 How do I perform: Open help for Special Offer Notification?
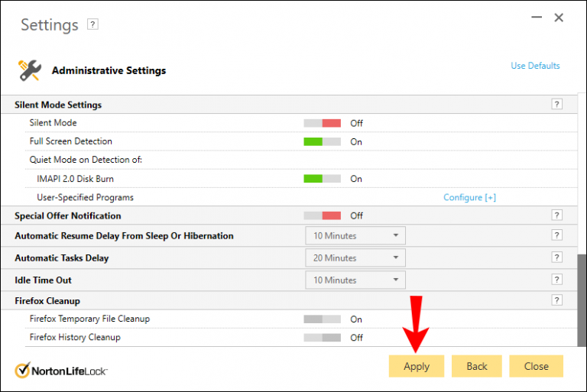[x=557, y=215]
